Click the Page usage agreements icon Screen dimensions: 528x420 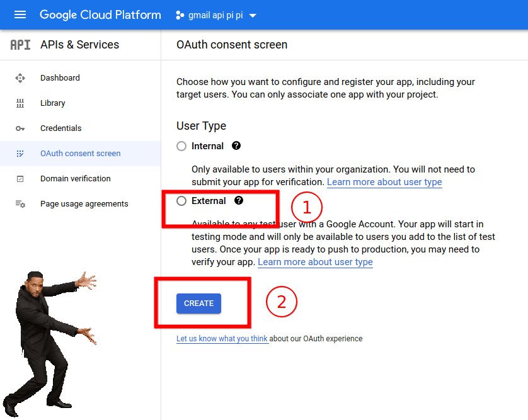(20, 204)
